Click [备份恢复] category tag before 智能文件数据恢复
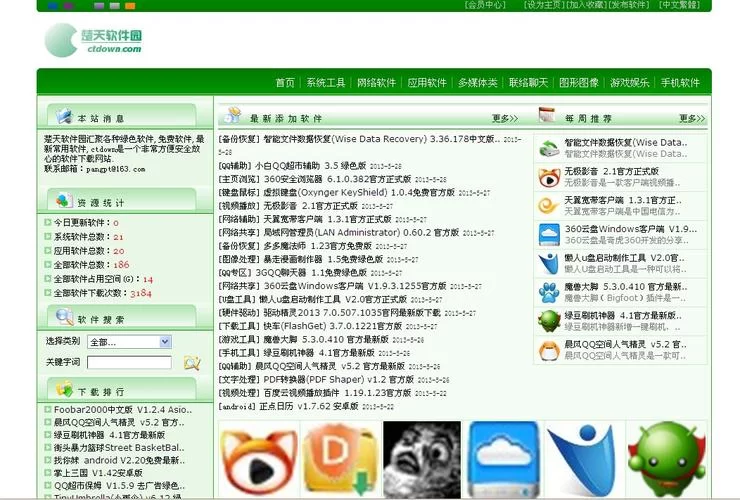 pos(239,139)
